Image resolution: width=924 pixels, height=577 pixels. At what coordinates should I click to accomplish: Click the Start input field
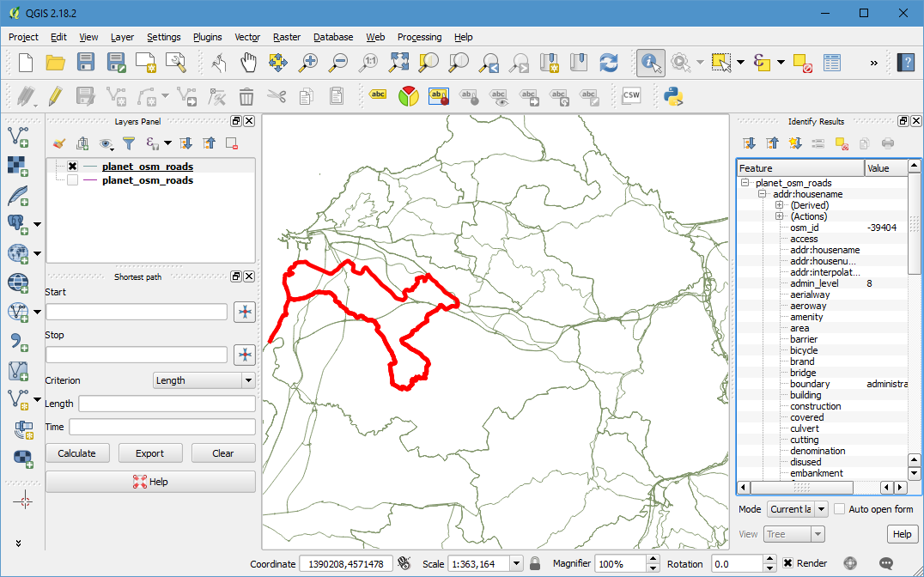click(137, 312)
